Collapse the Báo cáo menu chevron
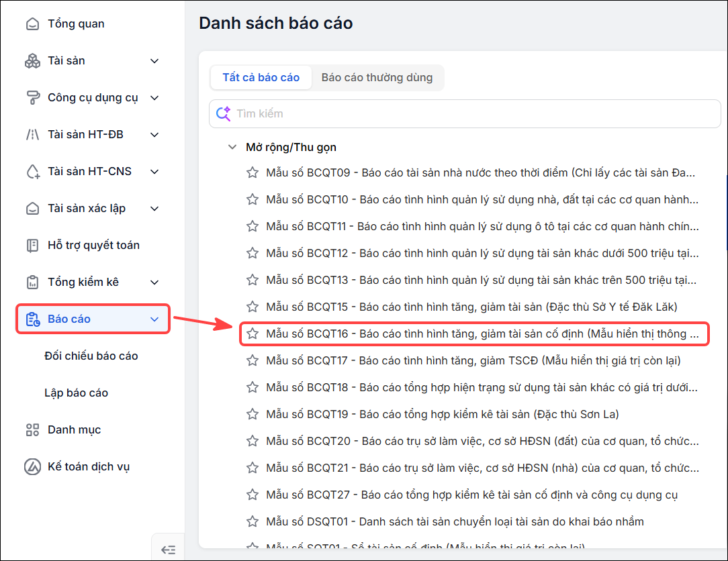This screenshot has width=728, height=561. click(154, 319)
